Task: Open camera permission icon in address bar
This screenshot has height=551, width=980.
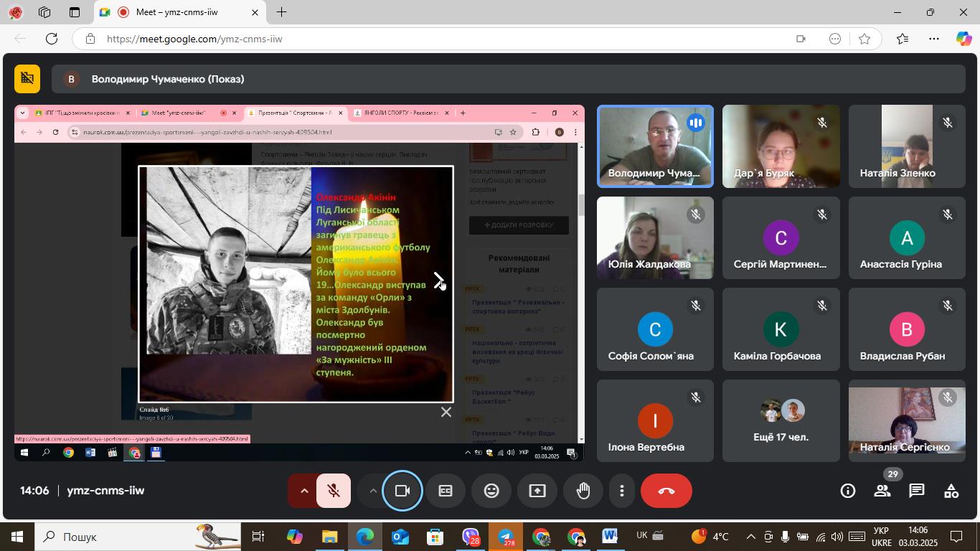Action: tap(801, 39)
